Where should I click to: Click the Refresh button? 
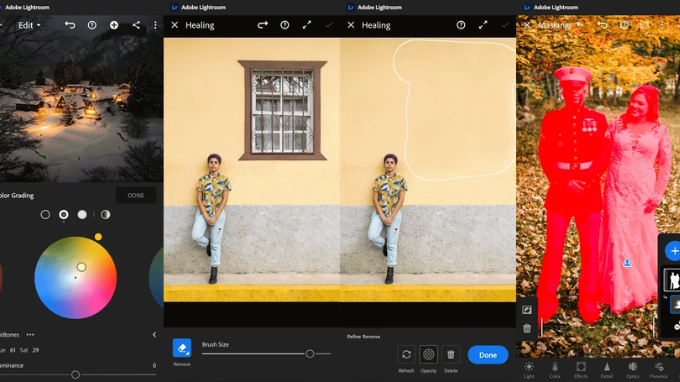406,355
